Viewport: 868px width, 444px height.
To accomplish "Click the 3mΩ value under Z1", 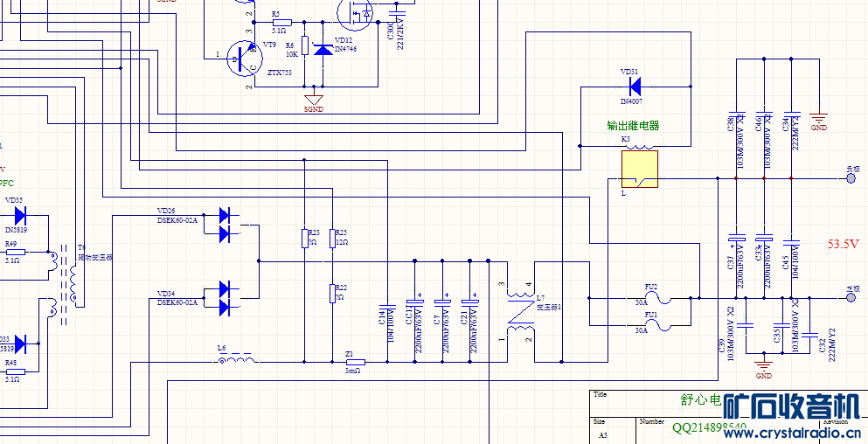I will 352,372.
